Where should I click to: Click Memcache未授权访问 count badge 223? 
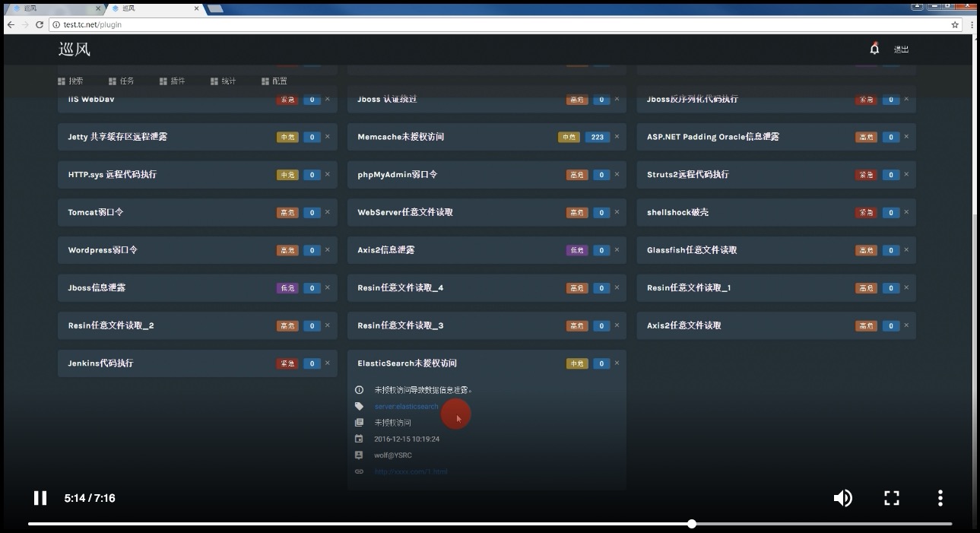(x=598, y=137)
